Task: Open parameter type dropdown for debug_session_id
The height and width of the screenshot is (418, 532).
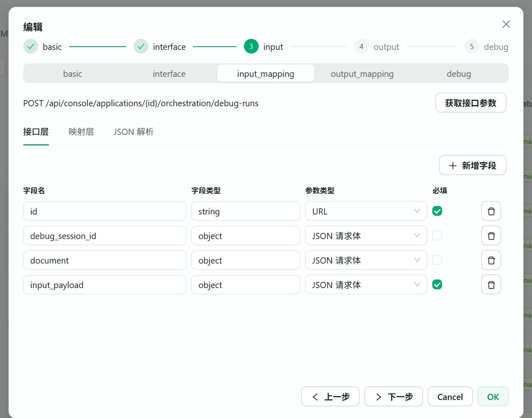Action: coord(366,236)
